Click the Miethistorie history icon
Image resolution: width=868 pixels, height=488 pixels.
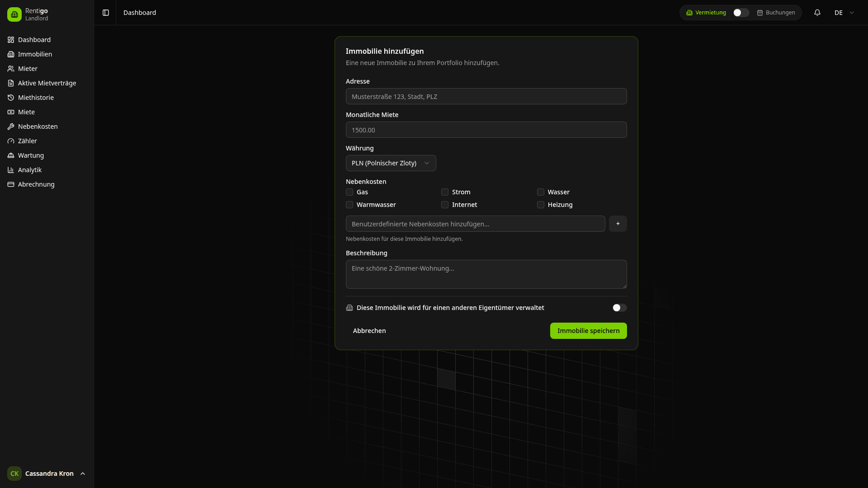(x=11, y=98)
